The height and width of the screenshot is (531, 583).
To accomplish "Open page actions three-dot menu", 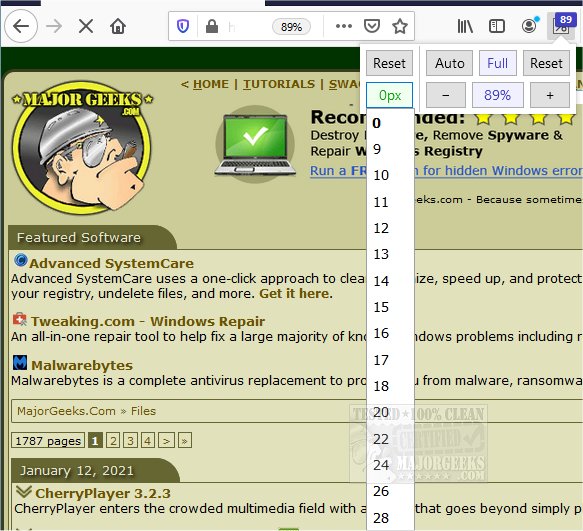I will pos(344,26).
